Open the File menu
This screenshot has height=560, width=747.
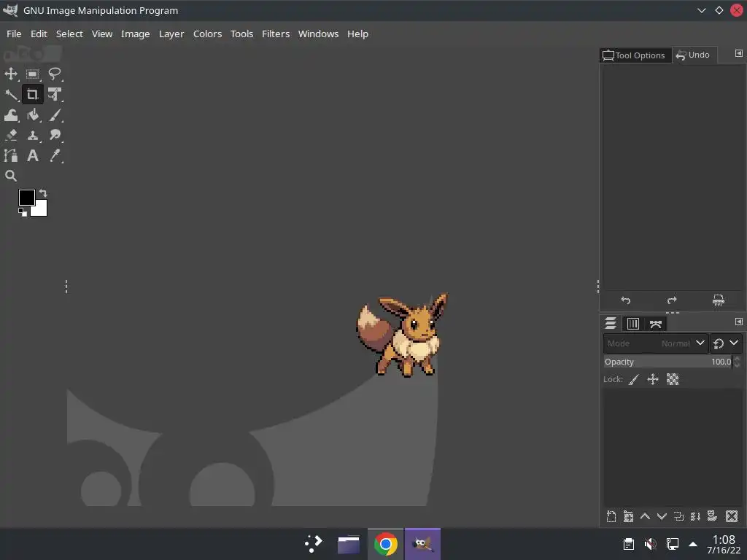point(14,34)
